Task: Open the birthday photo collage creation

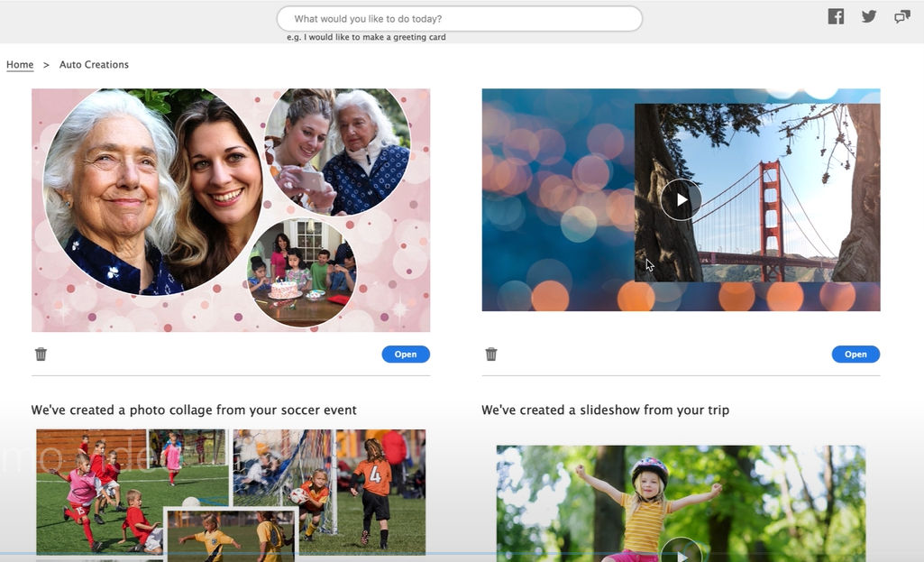Action: click(406, 354)
